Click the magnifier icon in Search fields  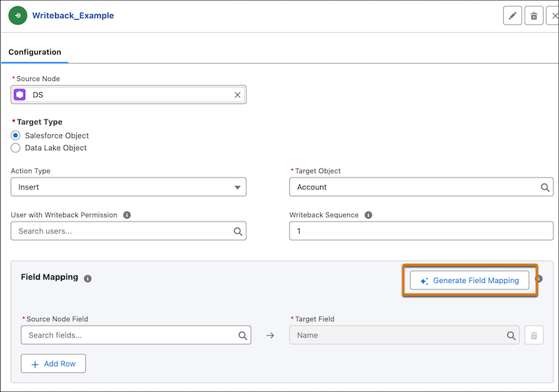click(242, 335)
